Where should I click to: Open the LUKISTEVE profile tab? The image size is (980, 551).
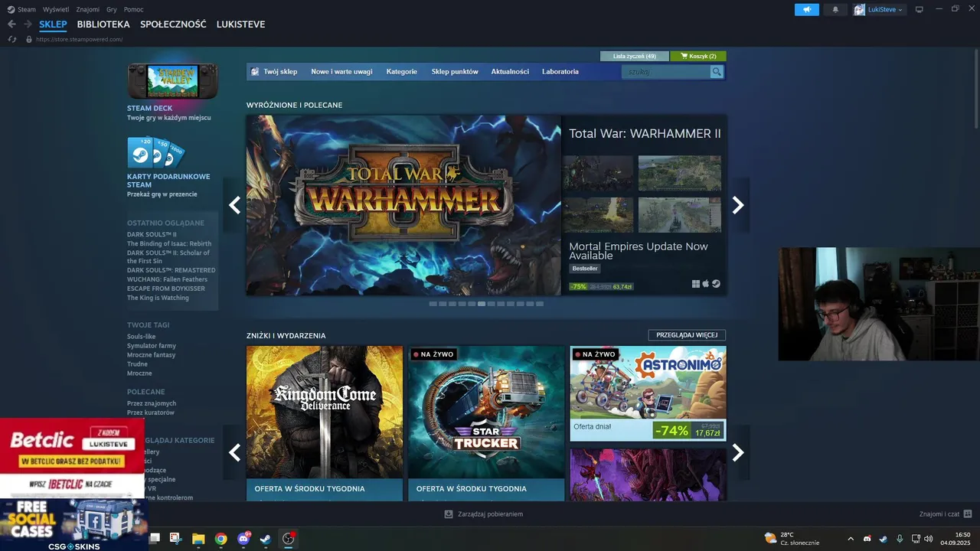[240, 24]
